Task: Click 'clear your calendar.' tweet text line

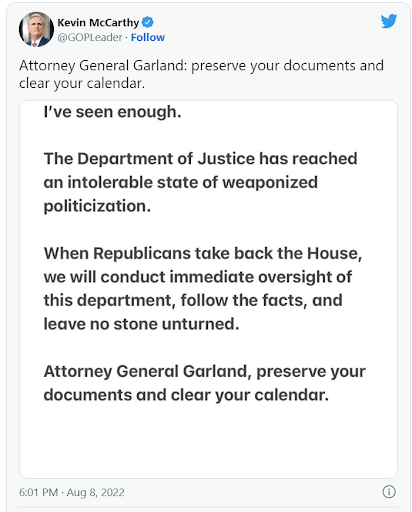Action: 82,83
